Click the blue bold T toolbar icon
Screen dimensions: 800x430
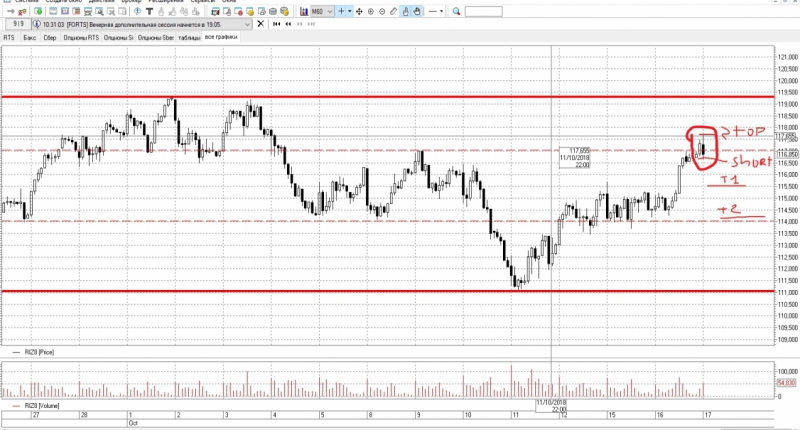click(x=149, y=11)
